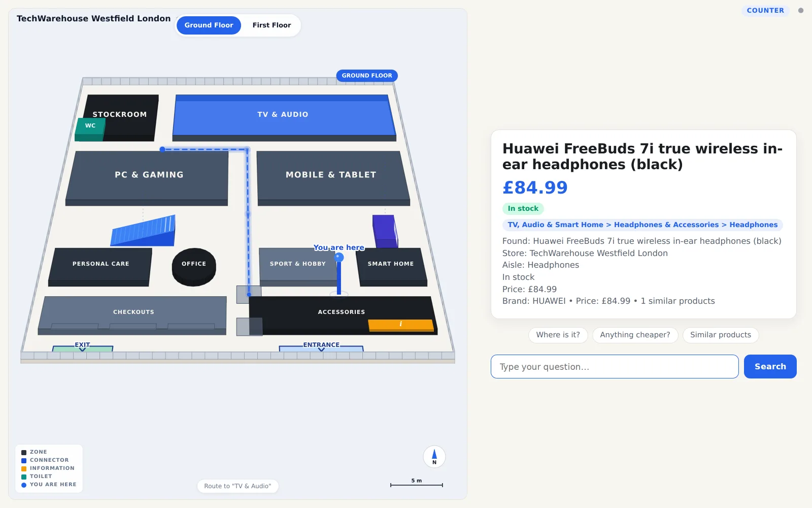Select the PC & Gaming zone
Screen dimensions: 812x508
[x=147, y=177]
